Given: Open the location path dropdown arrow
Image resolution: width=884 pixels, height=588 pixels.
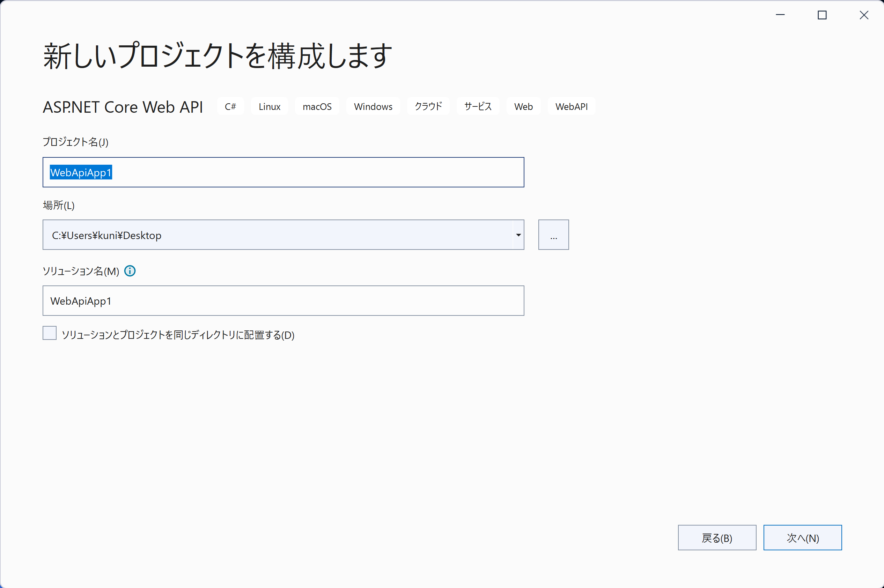Looking at the screenshot, I should point(518,235).
